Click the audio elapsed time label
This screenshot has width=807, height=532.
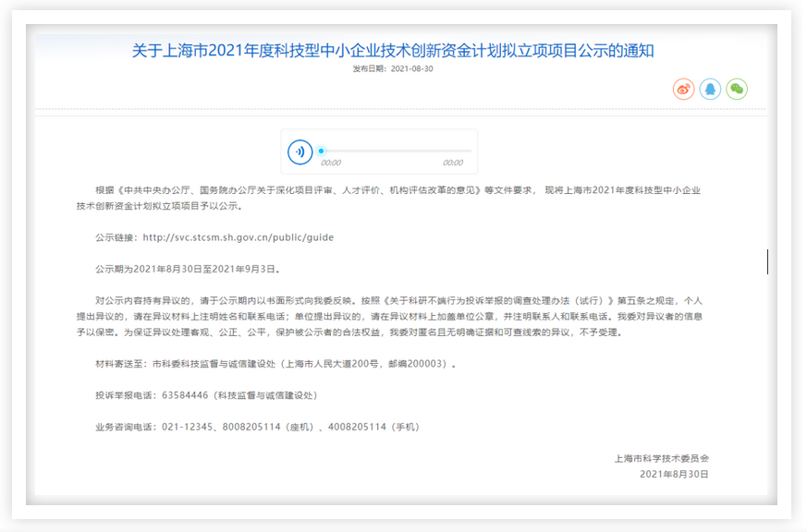tap(331, 163)
